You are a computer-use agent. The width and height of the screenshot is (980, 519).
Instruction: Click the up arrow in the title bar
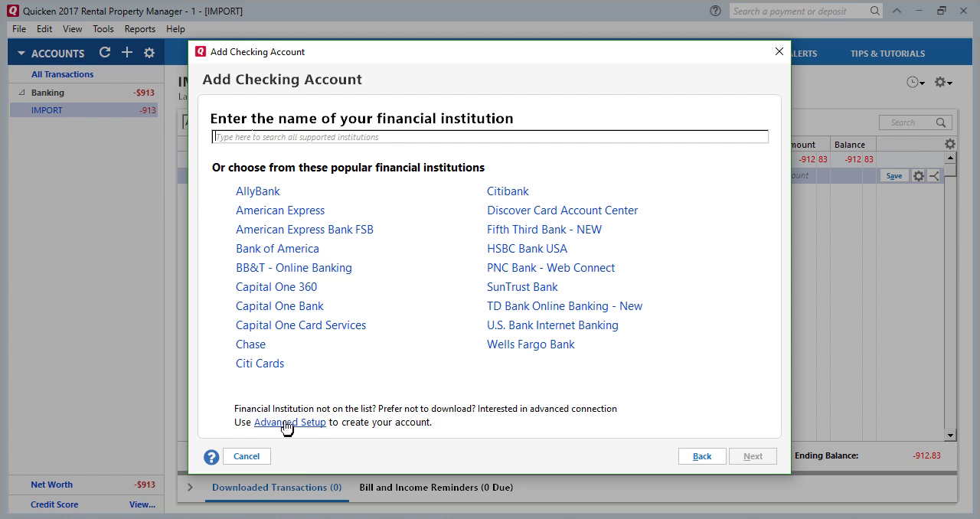tap(897, 11)
